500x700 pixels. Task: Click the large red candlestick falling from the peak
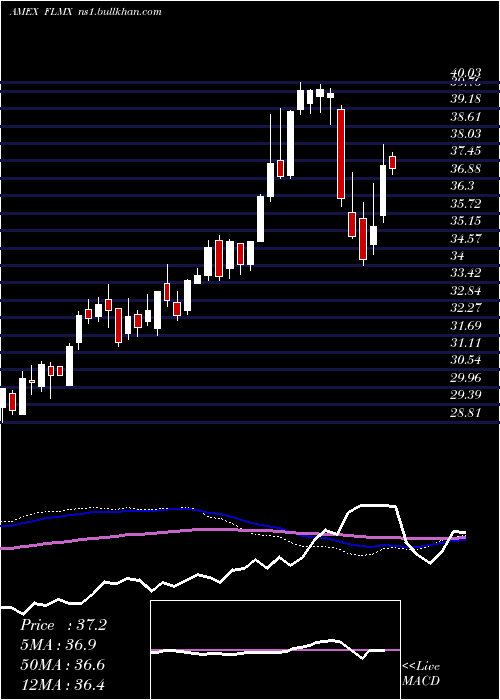click(x=341, y=154)
